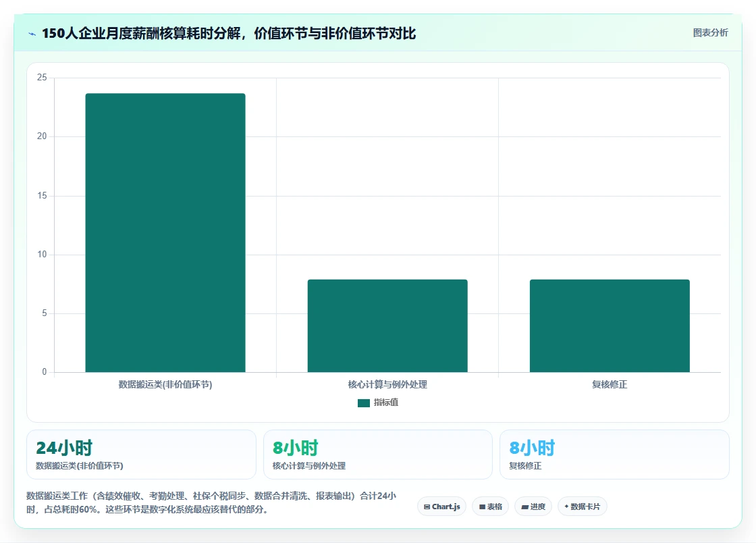Image resolution: width=756 pixels, height=543 pixels.
Task: Click the y-axis tick label 20
Action: (x=42, y=136)
